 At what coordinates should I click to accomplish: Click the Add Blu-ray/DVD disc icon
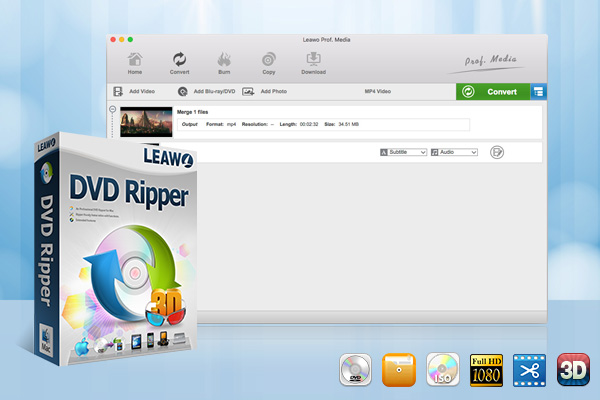tap(183, 91)
